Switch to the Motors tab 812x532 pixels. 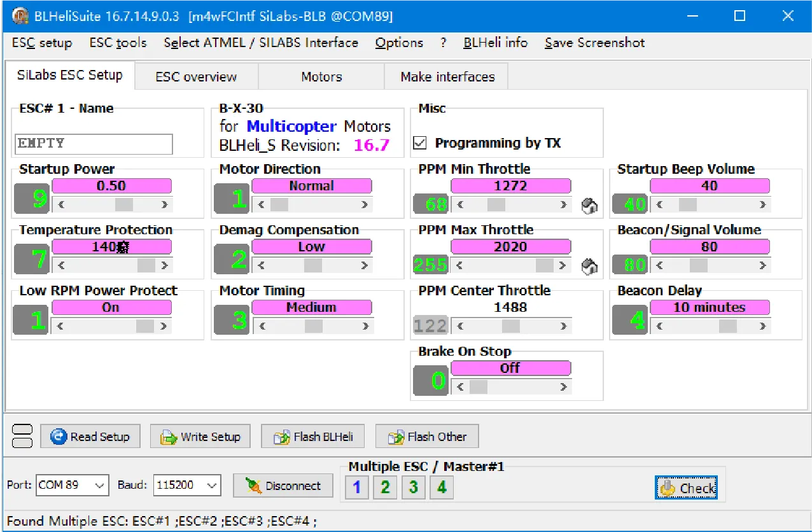tap(321, 76)
